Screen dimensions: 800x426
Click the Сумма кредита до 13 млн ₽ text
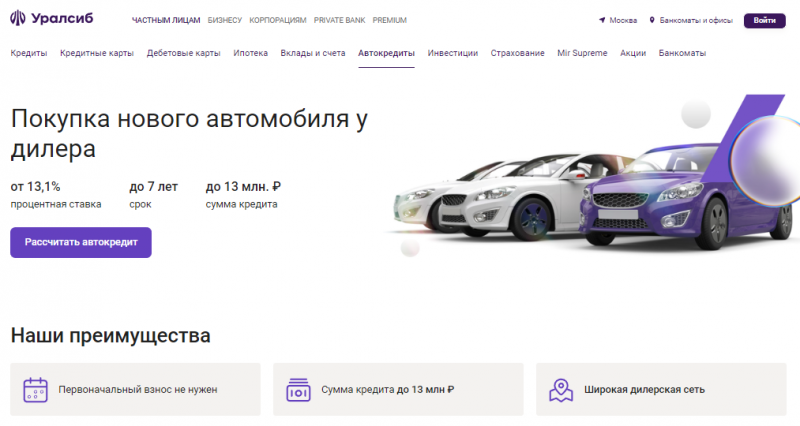point(387,390)
